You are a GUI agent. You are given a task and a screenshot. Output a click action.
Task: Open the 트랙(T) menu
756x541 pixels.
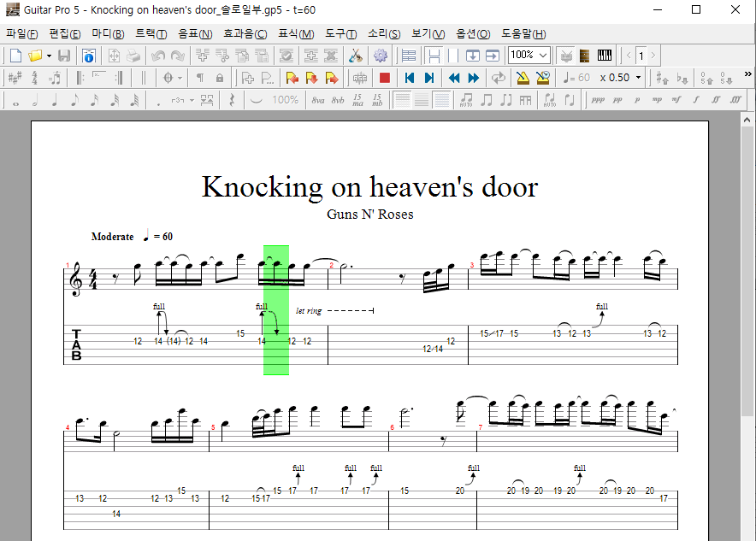pyautogui.click(x=151, y=33)
